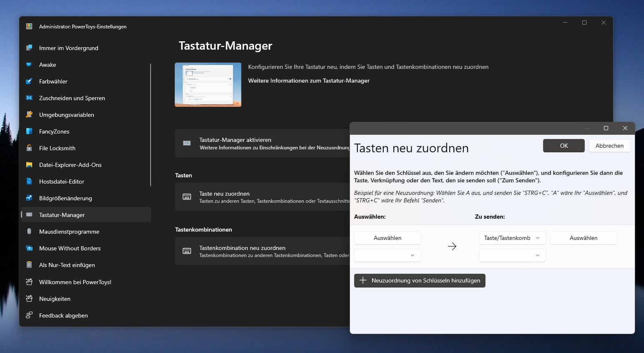Open the Hostsdatei-Editor page
The height and width of the screenshot is (353, 644).
coord(86,182)
